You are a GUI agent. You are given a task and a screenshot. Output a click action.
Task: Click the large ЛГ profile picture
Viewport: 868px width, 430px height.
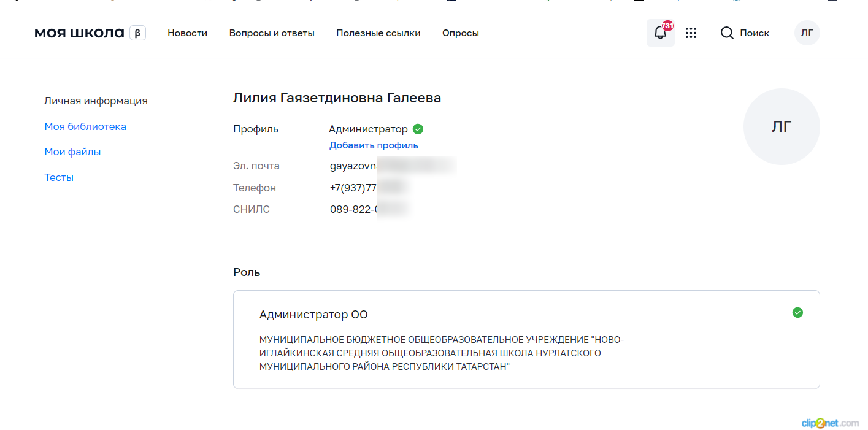pos(781,127)
